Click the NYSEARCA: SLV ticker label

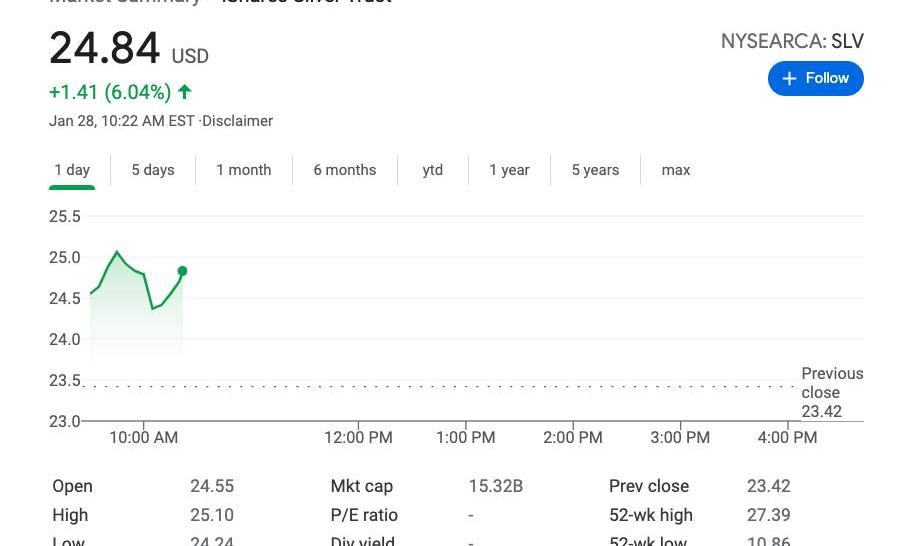pos(792,41)
